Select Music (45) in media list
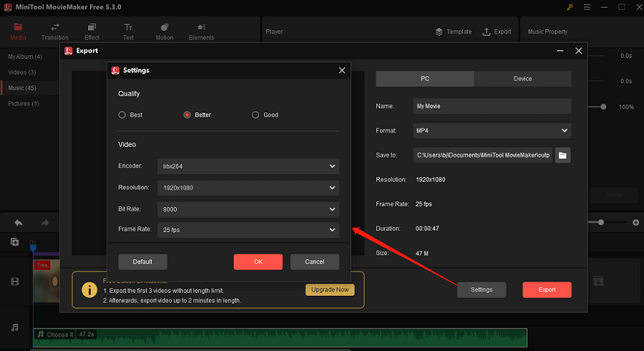644x351 pixels. coord(22,88)
